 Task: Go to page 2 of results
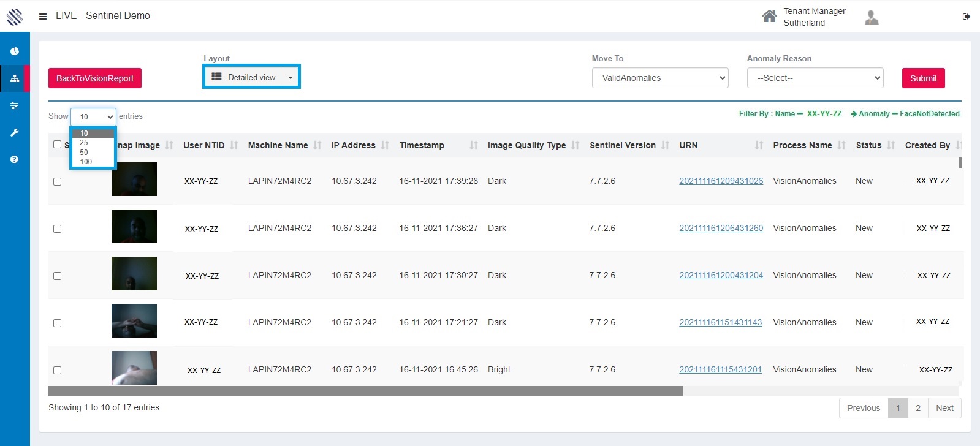pos(917,408)
